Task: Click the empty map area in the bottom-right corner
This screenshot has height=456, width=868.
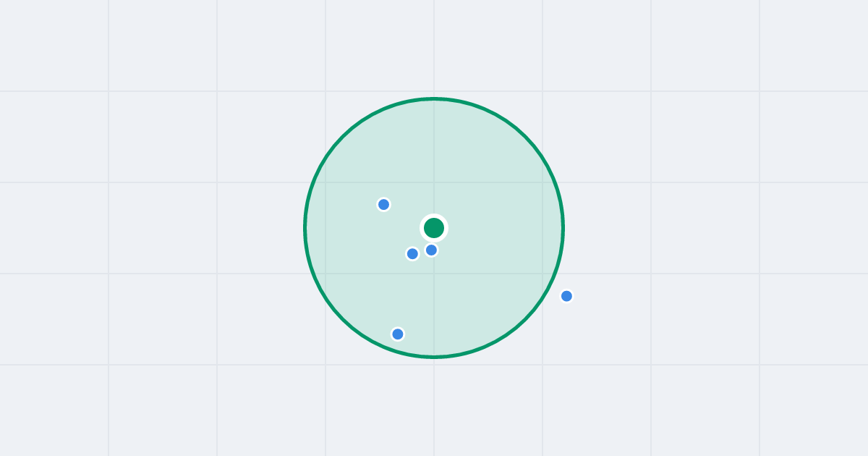Action: point(814,410)
